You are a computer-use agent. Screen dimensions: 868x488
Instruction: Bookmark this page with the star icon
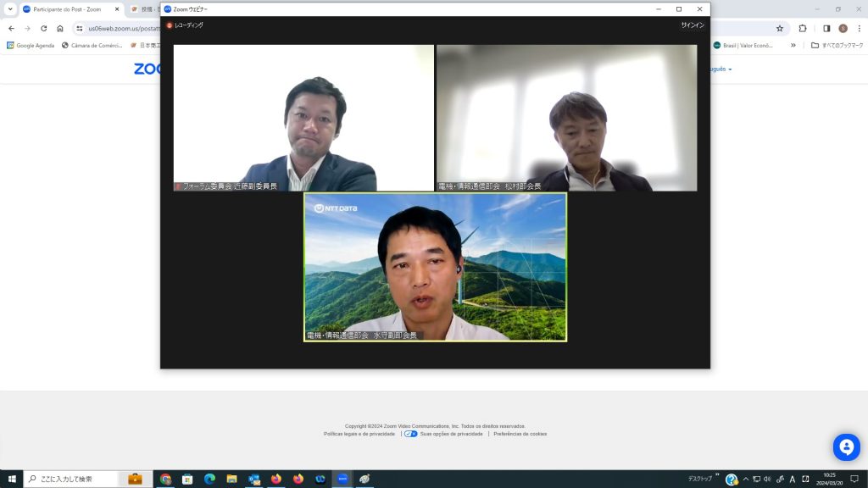780,28
